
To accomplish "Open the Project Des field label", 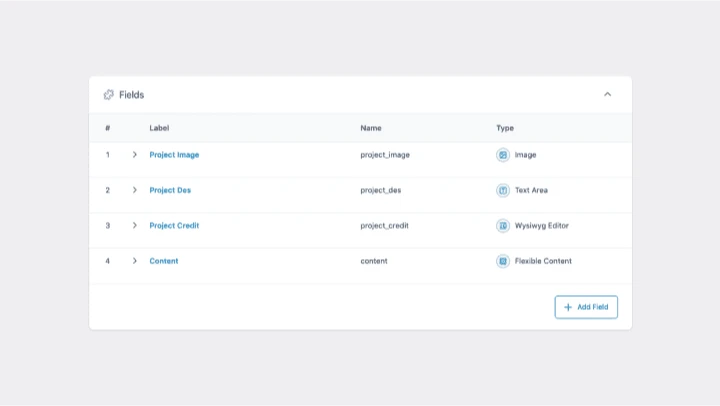I will 170,190.
